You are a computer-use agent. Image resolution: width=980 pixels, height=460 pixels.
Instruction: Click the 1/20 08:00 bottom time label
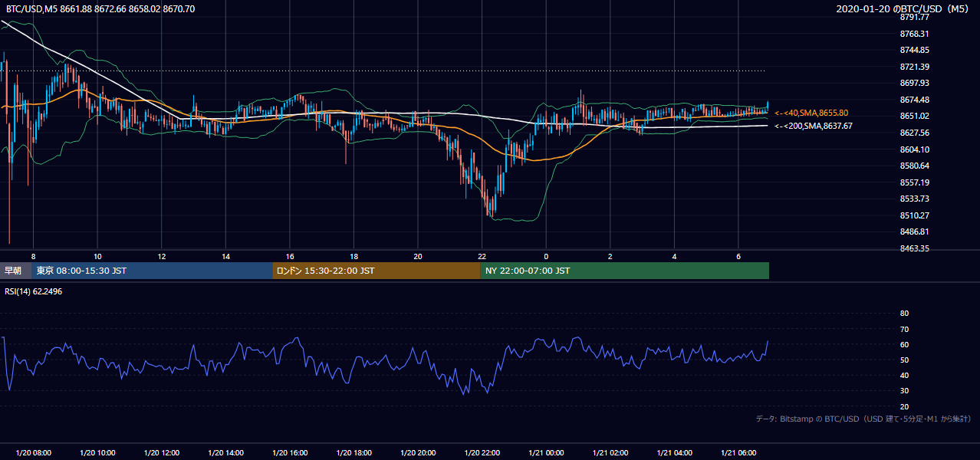(x=33, y=453)
